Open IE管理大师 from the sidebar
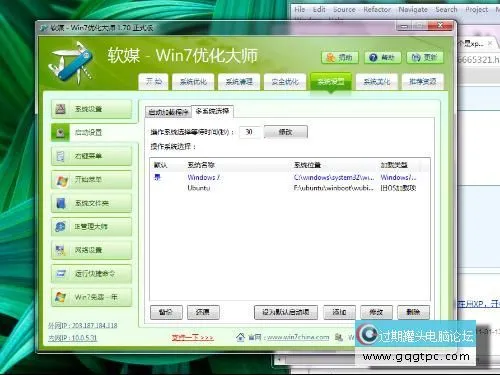This screenshot has height=375, width=500. point(92,227)
